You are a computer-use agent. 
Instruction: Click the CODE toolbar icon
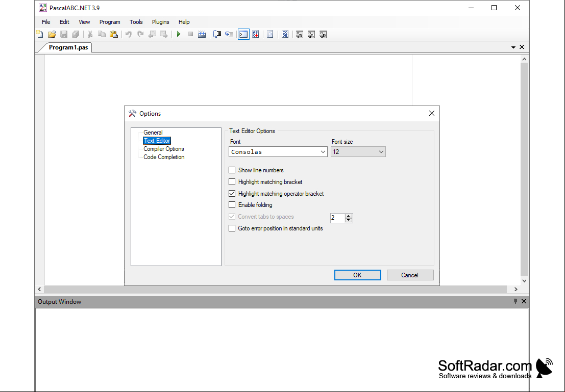click(285, 34)
